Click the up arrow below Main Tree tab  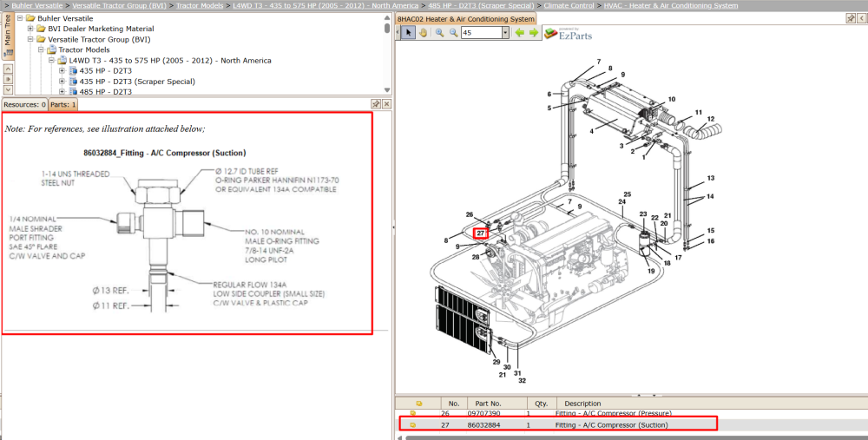pyautogui.click(x=8, y=69)
